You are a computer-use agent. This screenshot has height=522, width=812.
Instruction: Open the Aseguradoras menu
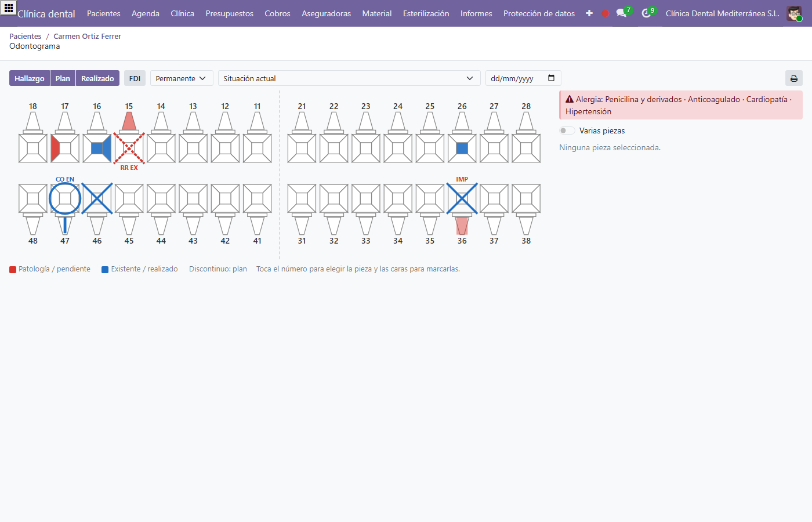pos(327,13)
